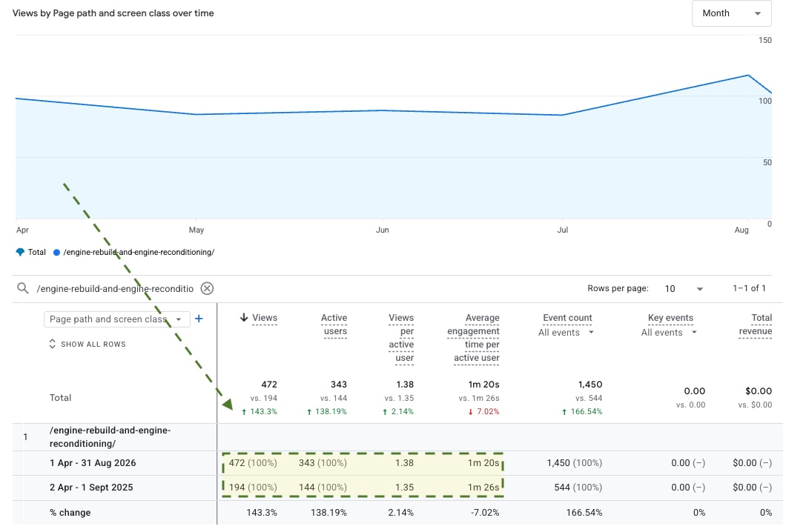Click the 166.54% event count increase indicator
The width and height of the screenshot is (786, 532).
pyautogui.click(x=581, y=411)
